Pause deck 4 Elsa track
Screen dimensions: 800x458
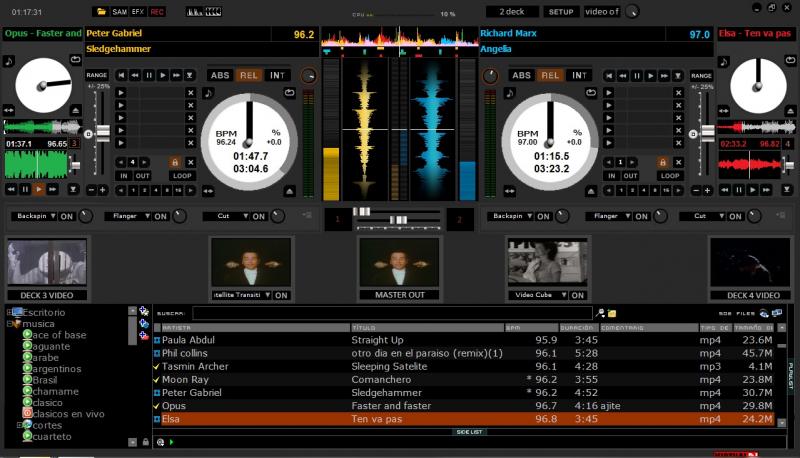(x=739, y=189)
